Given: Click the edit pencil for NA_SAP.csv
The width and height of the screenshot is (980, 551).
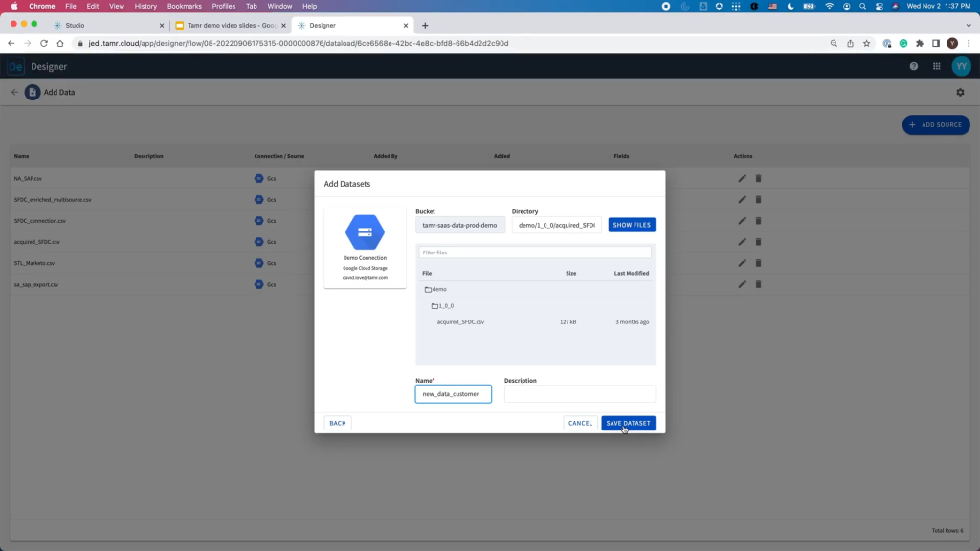Looking at the screenshot, I should (x=741, y=178).
